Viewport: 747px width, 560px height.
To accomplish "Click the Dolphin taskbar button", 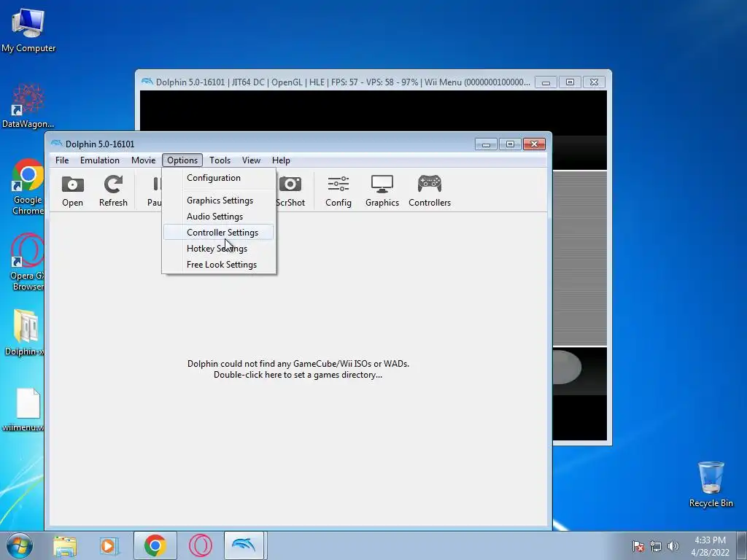I will (x=244, y=545).
